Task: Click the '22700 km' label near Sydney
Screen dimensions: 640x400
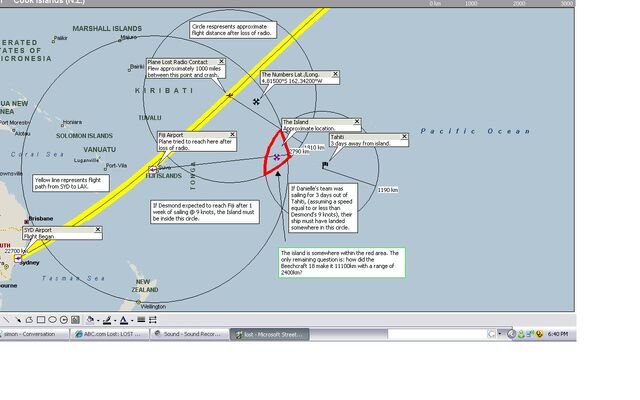Action: point(16,251)
